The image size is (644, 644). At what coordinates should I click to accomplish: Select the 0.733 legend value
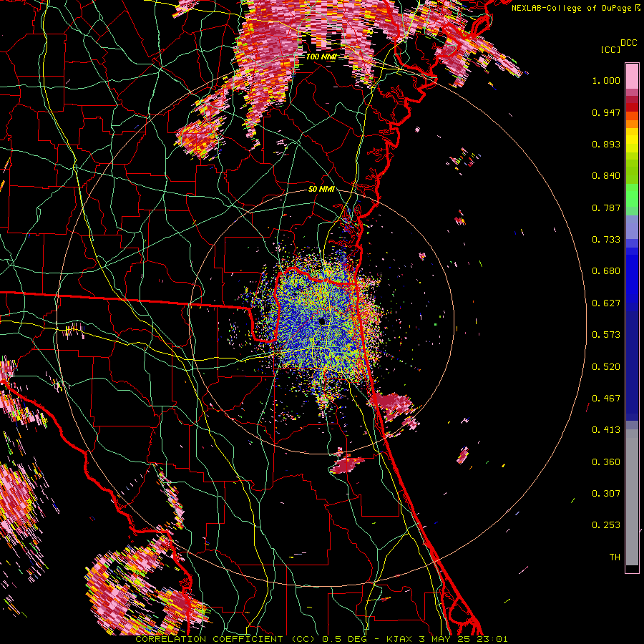(606, 240)
